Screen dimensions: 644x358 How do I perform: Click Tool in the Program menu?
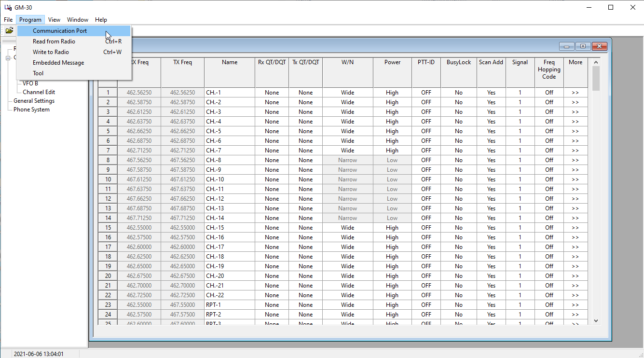38,73
